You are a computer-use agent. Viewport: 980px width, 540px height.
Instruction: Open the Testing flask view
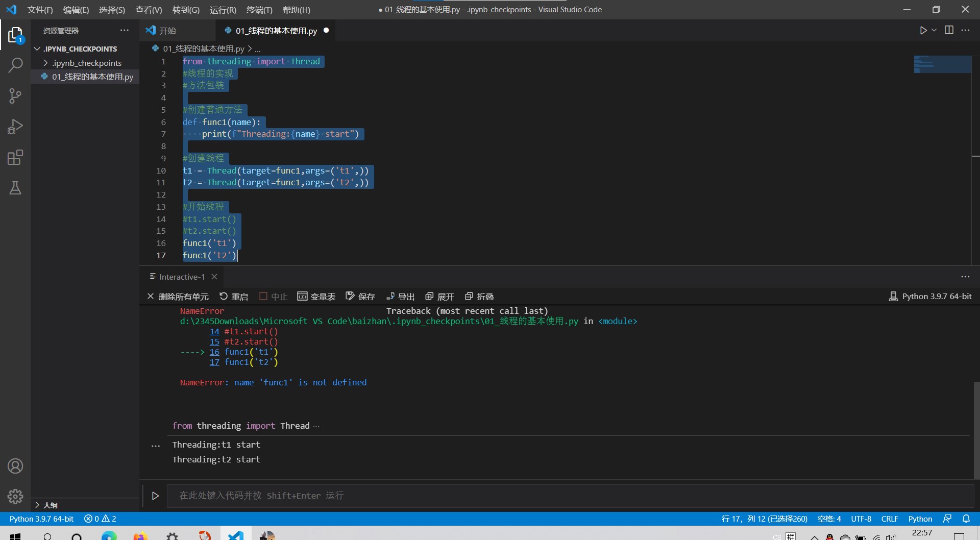15,188
